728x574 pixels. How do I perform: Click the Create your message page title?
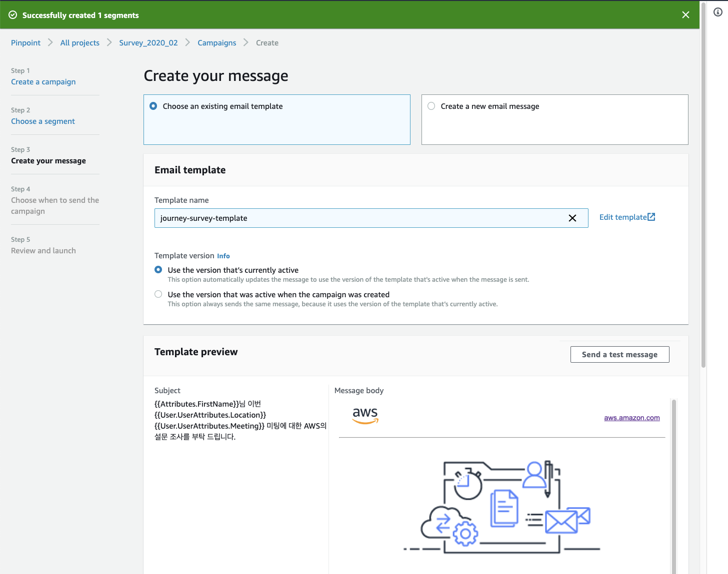pos(216,76)
